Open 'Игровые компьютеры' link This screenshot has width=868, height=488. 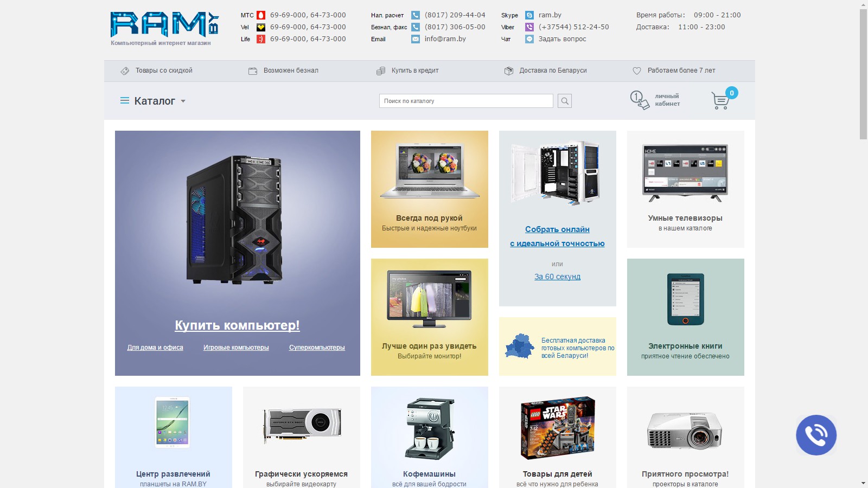point(236,348)
